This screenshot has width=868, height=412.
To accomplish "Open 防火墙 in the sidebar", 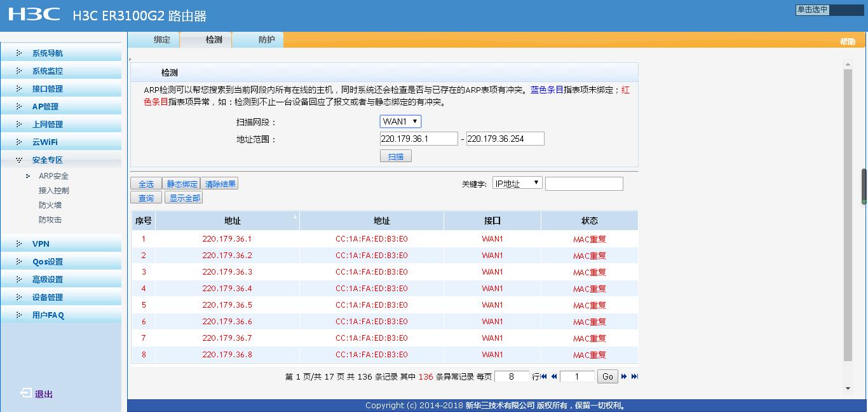I will click(50, 205).
